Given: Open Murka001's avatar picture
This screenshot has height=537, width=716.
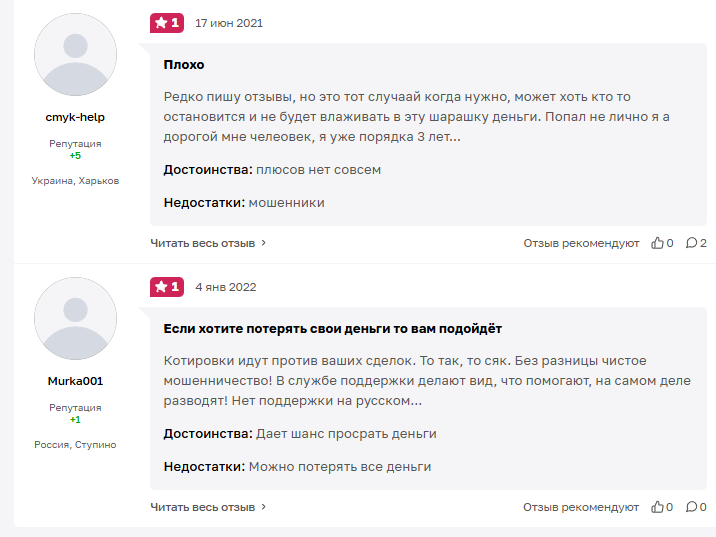Looking at the screenshot, I should click(75, 319).
